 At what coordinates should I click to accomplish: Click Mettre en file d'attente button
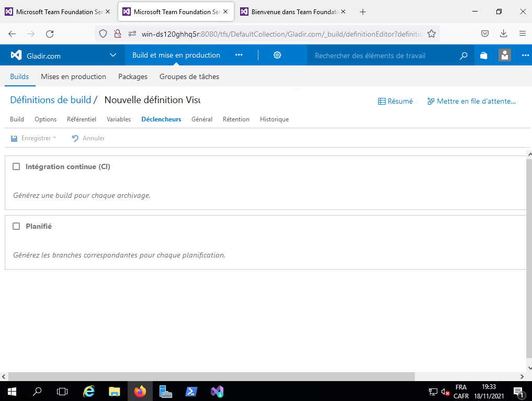[x=471, y=102]
